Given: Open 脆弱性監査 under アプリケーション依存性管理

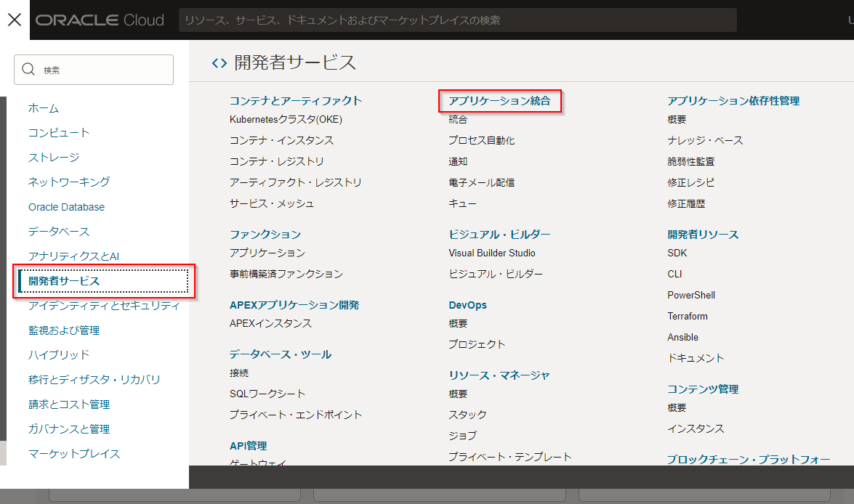Looking at the screenshot, I should [690, 161].
